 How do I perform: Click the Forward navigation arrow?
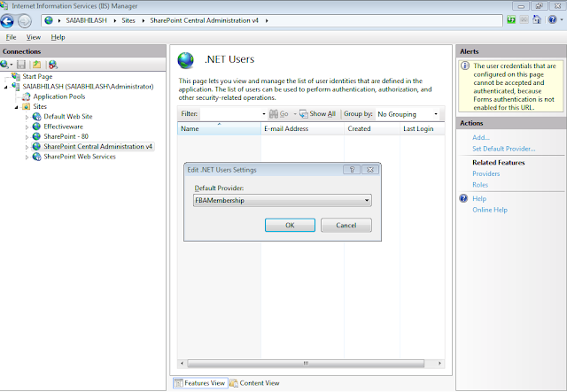pos(25,21)
